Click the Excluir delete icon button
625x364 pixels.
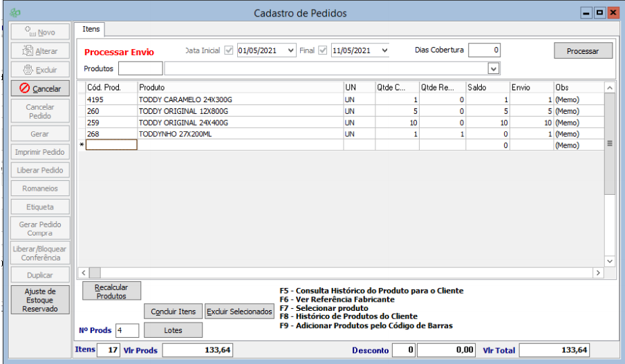click(x=28, y=69)
